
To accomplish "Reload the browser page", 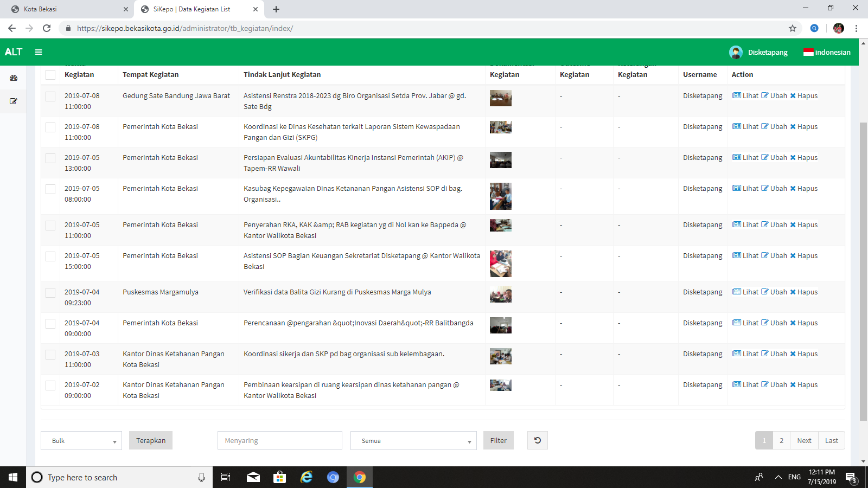I will tap(47, 28).
